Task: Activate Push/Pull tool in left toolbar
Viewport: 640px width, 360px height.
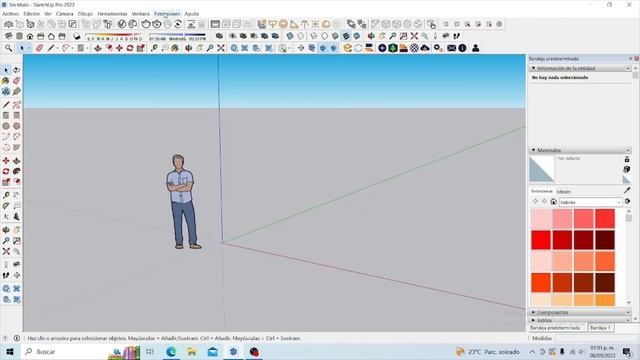Action: [x=16, y=161]
